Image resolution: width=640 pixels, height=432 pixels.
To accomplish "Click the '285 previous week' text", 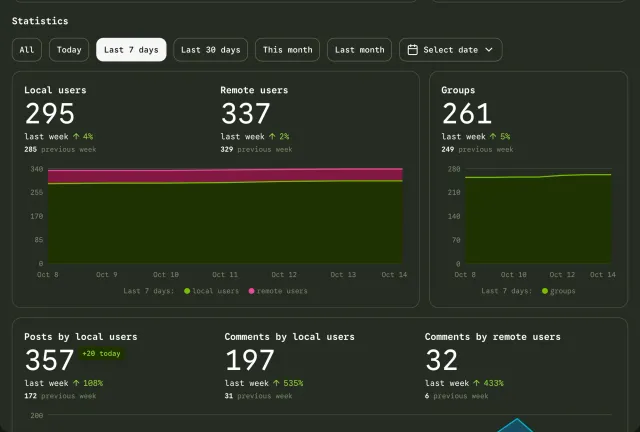I will coord(60,149).
